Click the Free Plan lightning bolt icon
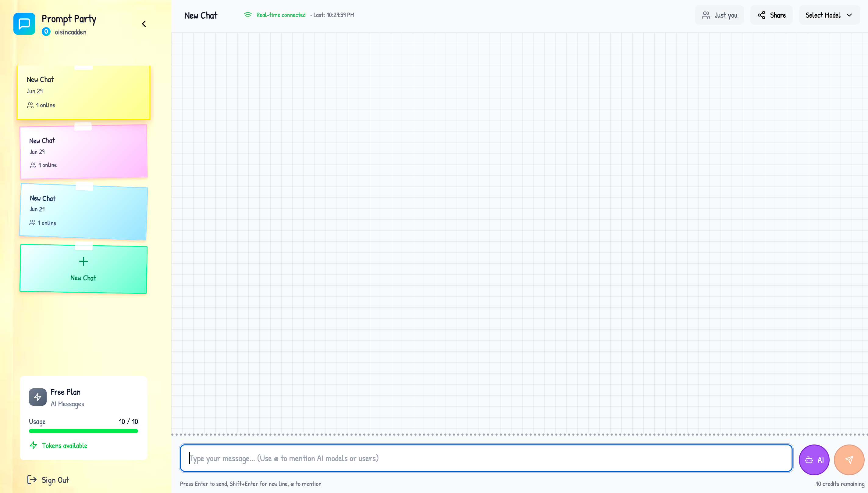868x493 pixels. (37, 397)
